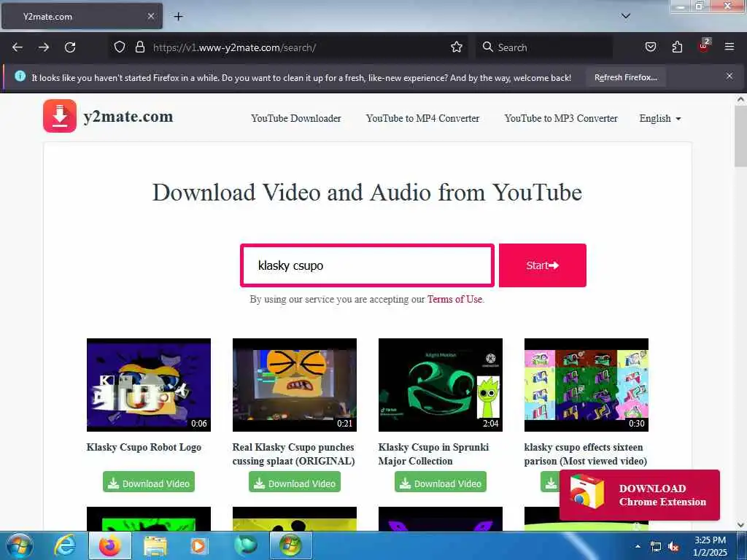Click the y2mate red download logo
The image size is (747, 560).
click(x=60, y=116)
